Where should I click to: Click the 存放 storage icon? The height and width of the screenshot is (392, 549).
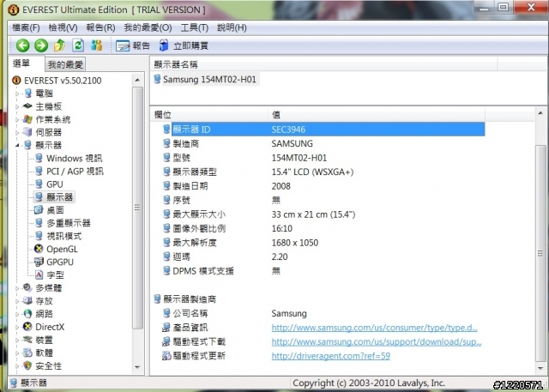(x=27, y=301)
